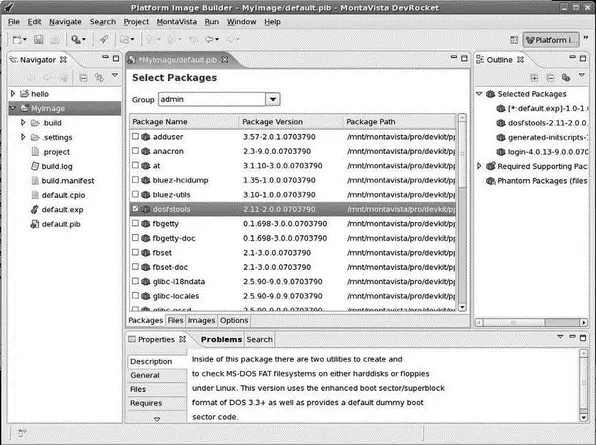Click the External Tools run icon

(x=76, y=40)
